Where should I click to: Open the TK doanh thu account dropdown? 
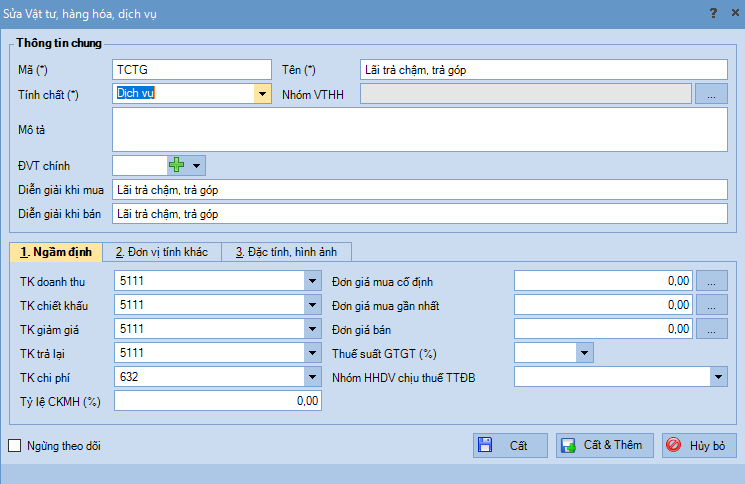311,281
